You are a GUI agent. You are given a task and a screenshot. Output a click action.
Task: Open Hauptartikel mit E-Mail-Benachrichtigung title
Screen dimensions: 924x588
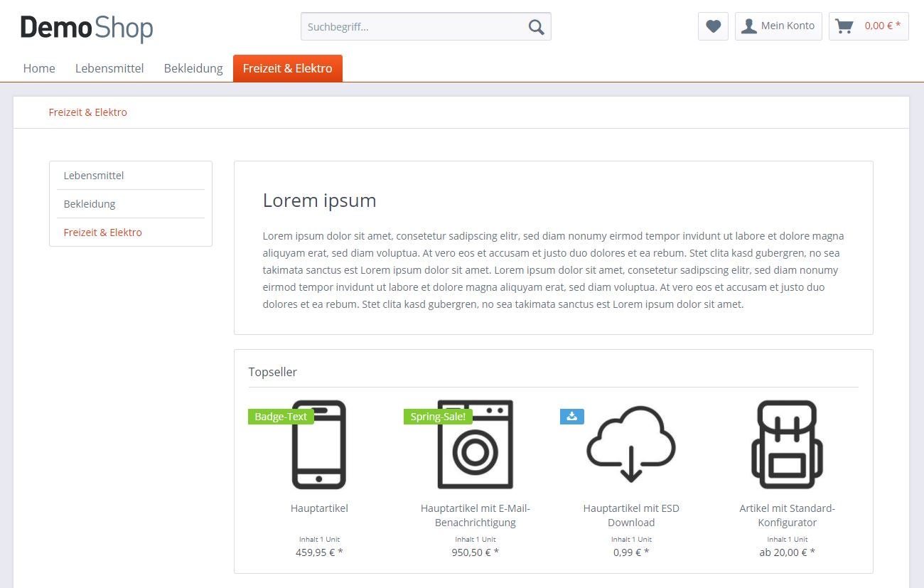[476, 515]
